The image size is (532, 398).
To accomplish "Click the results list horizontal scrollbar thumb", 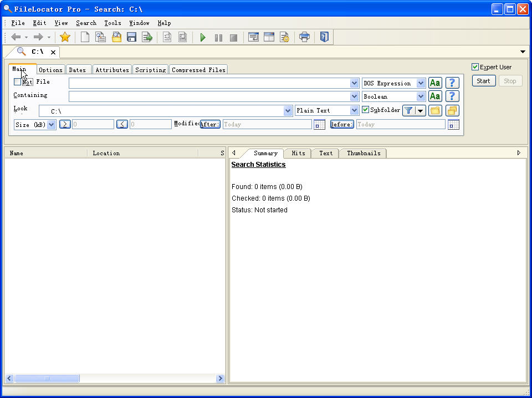I will (x=47, y=378).
